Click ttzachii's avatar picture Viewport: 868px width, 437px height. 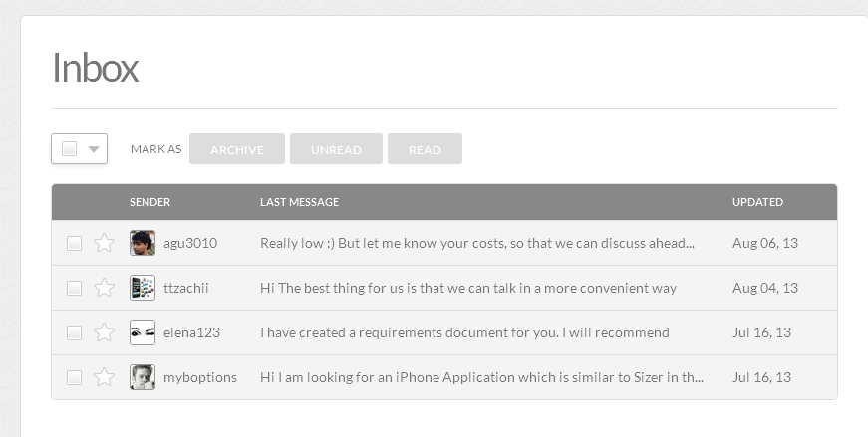(143, 288)
